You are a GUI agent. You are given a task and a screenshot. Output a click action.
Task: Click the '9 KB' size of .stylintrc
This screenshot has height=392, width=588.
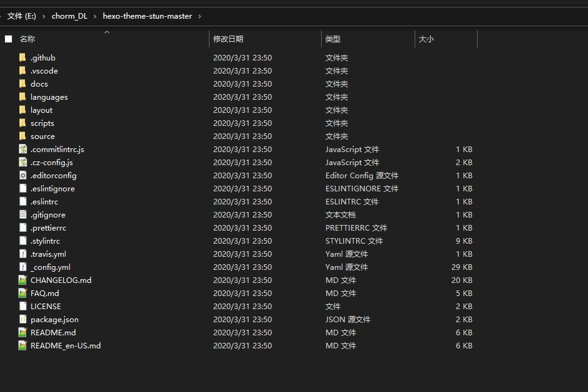pos(464,241)
